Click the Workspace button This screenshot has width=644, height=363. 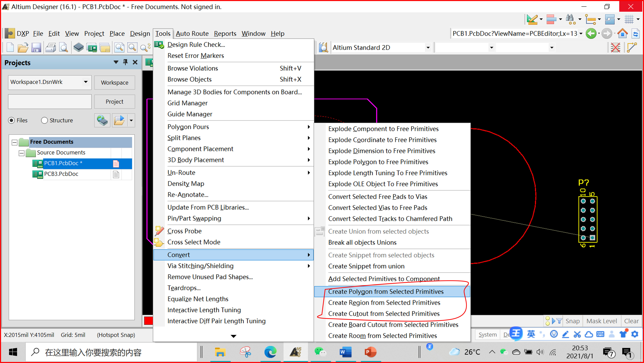pos(115,82)
